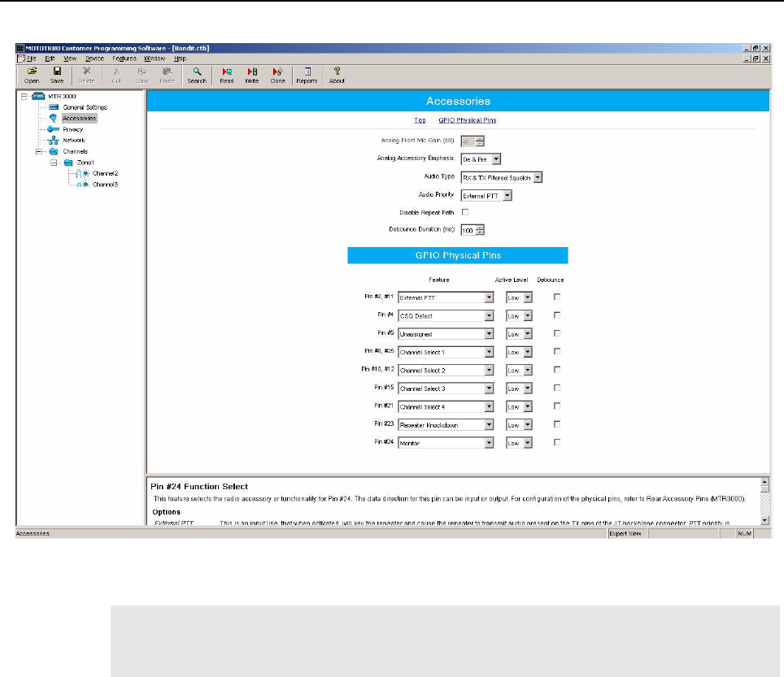The height and width of the screenshot is (677, 784).
Task: Click the Copy toolbar icon
Action: 142,76
